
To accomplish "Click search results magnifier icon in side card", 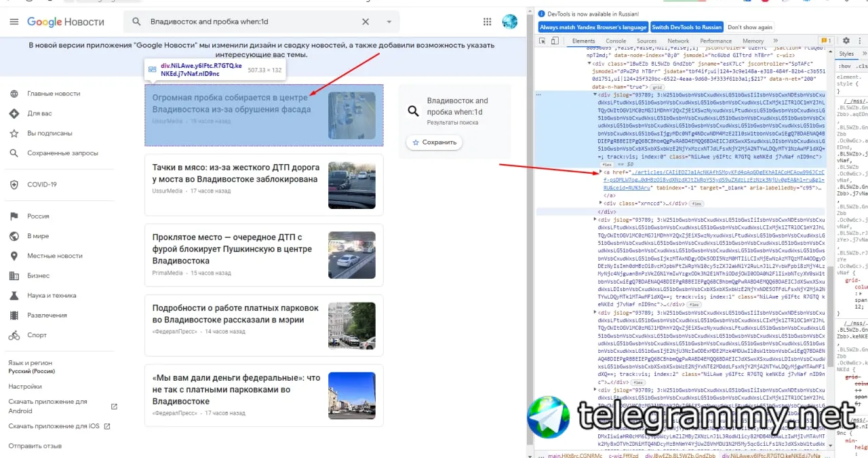I will [413, 111].
